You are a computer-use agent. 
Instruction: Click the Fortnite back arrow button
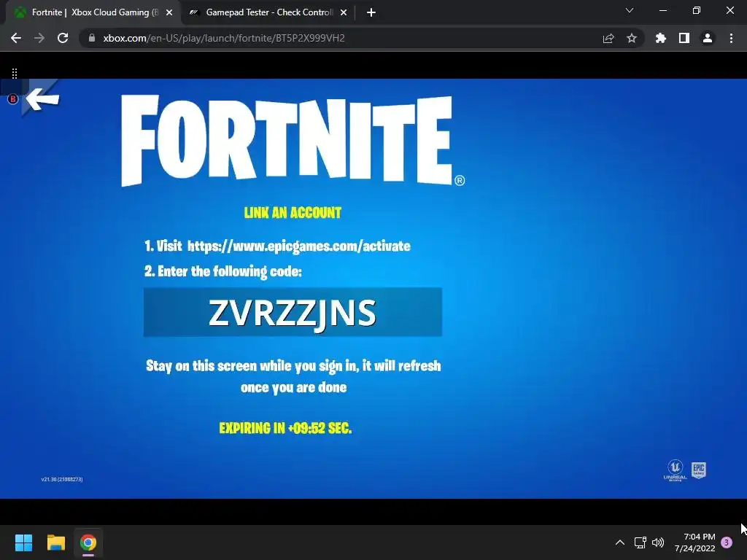[42, 98]
